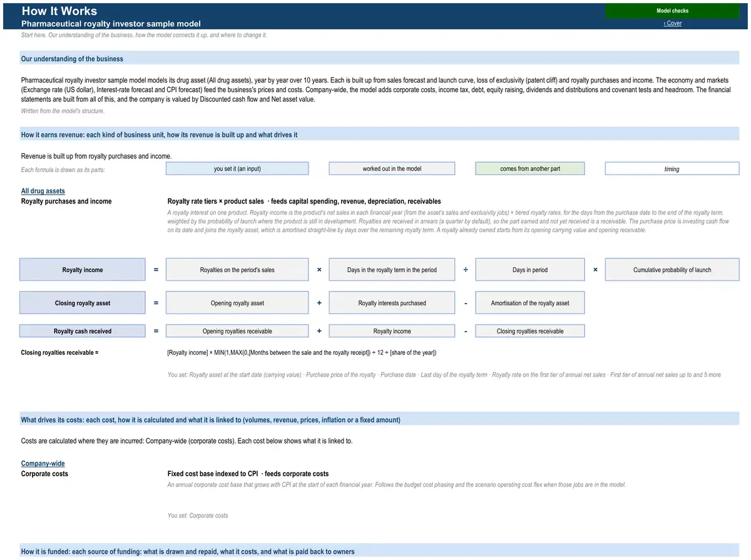Open the All drug assets link
This screenshot has height=560, width=751.
tap(43, 191)
